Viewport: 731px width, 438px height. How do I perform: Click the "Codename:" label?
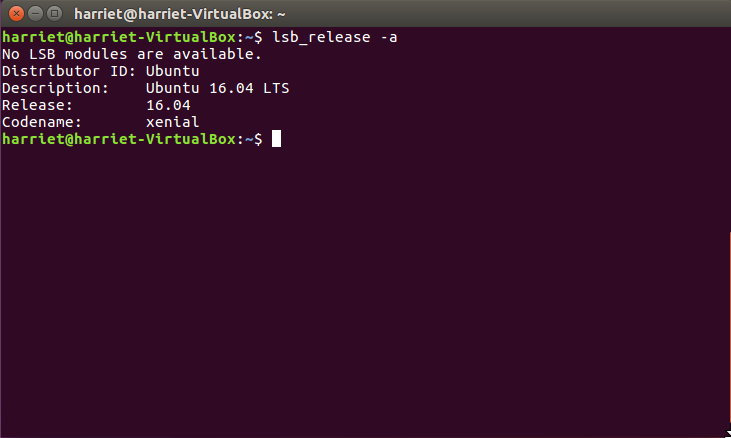pos(45,122)
